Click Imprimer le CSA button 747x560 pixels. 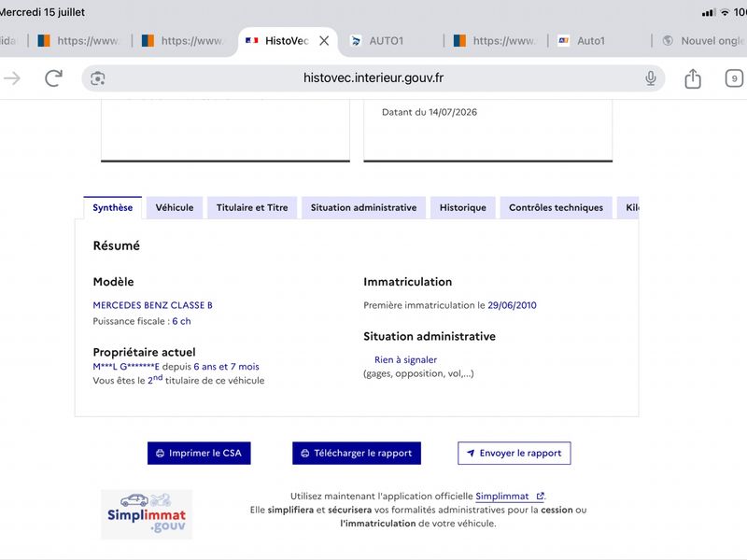(x=199, y=453)
